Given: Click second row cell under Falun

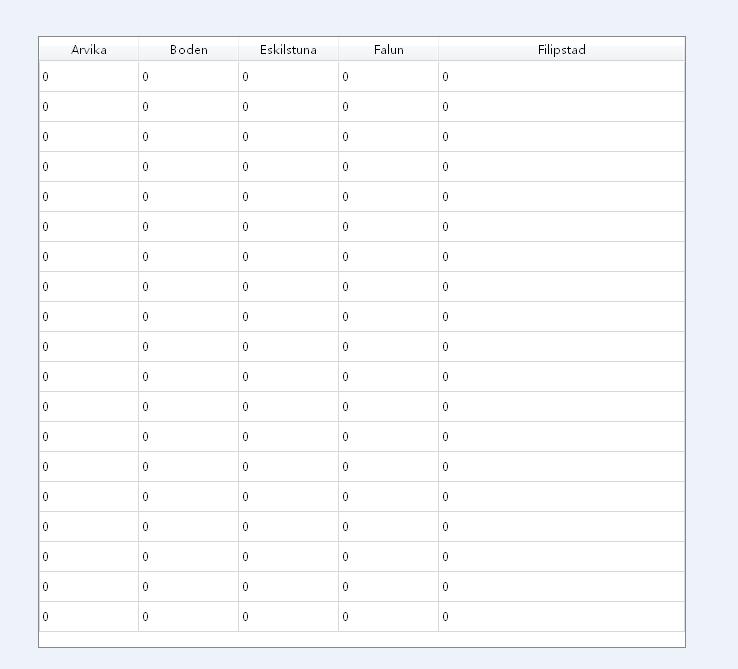Looking at the screenshot, I should tap(388, 106).
